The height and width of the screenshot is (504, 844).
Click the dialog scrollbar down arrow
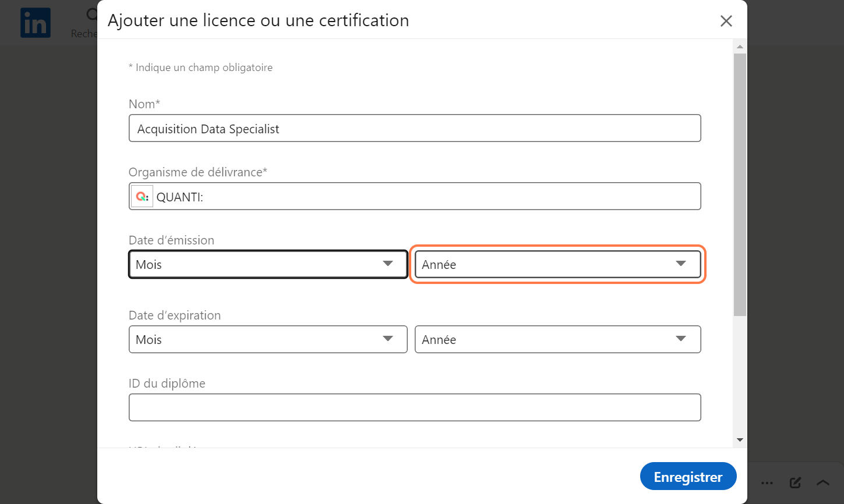click(740, 440)
